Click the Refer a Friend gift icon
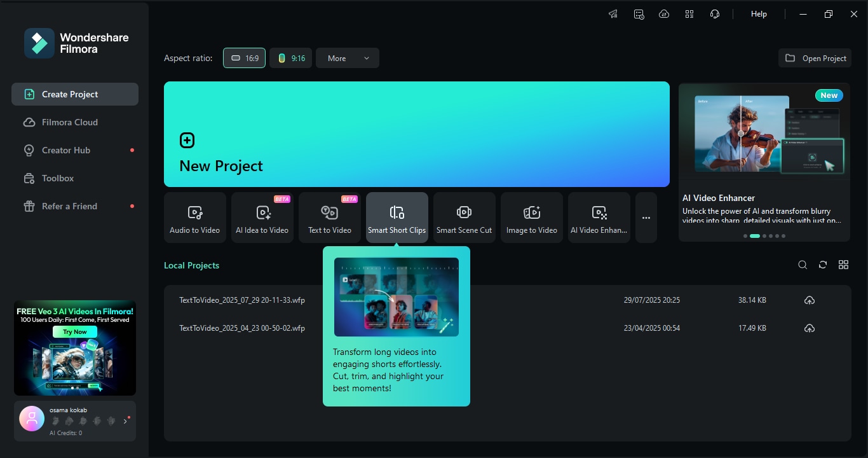 (29, 206)
